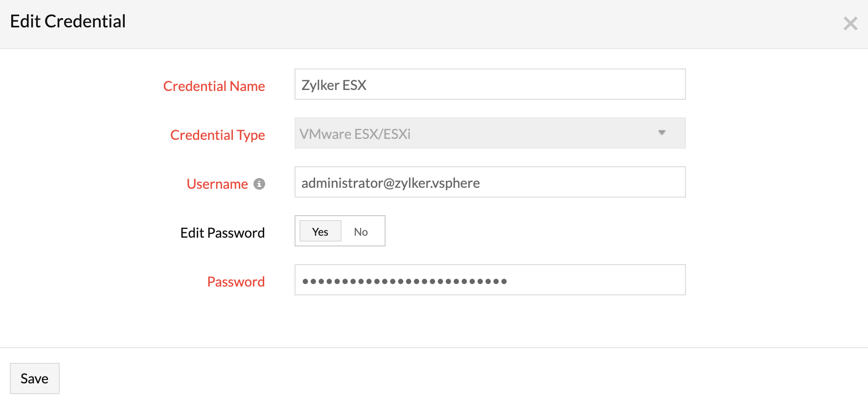Click the red Username label
Image resolution: width=868 pixels, height=401 pixels.
click(217, 184)
